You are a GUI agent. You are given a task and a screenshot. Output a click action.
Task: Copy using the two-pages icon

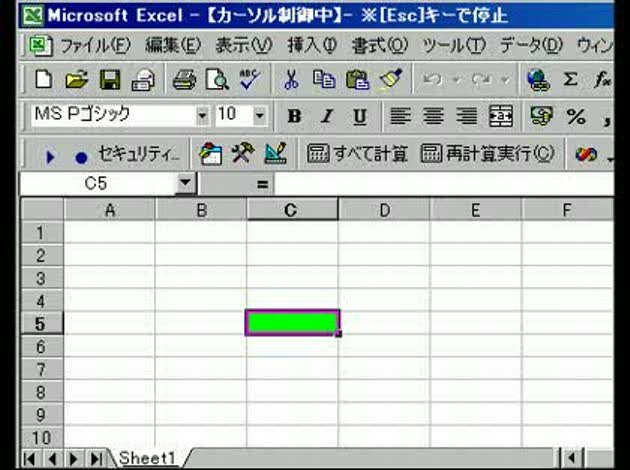pos(324,80)
